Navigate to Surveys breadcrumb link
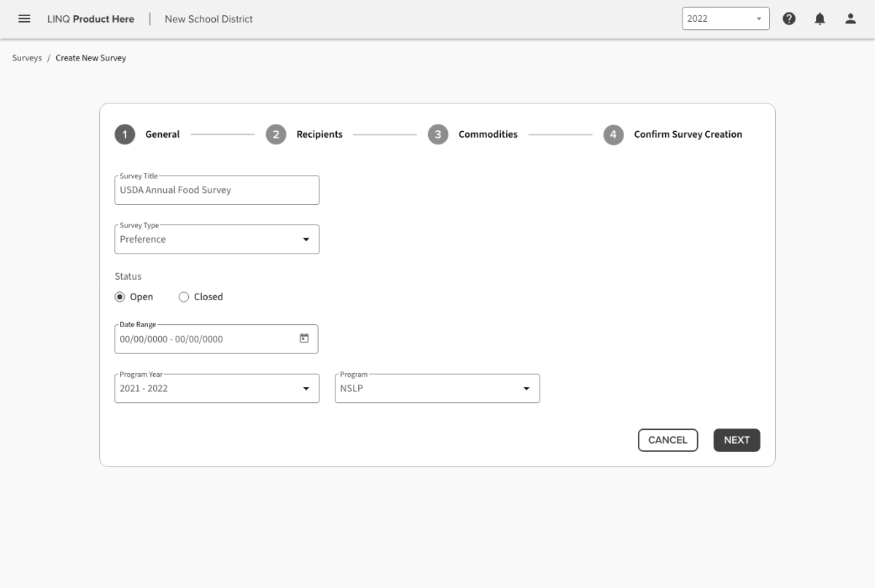The image size is (875, 588). tap(27, 58)
